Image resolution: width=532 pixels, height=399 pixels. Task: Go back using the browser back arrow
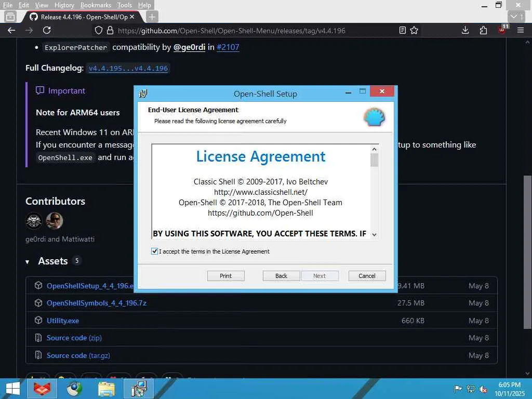pyautogui.click(x=11, y=31)
